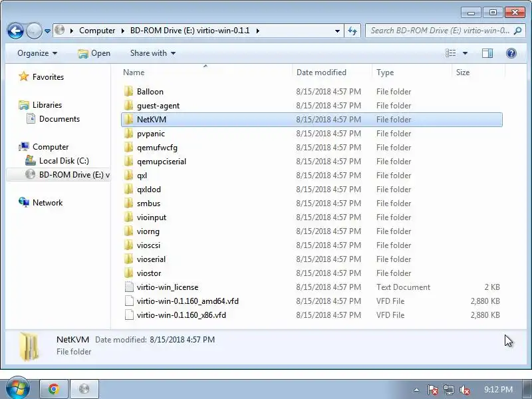532x399 pixels.
Task: Open the Windows Start menu
Action: click(x=17, y=388)
